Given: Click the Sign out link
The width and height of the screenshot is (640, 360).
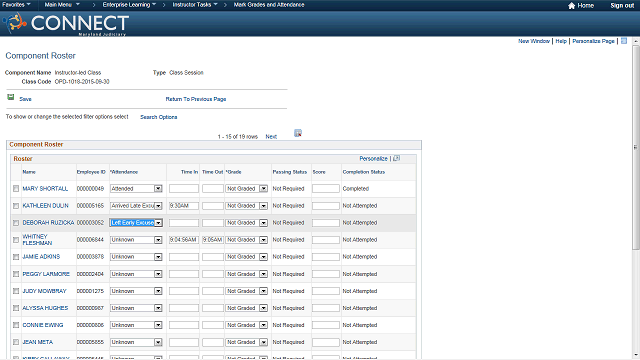Looking at the screenshot, I should [x=622, y=5].
